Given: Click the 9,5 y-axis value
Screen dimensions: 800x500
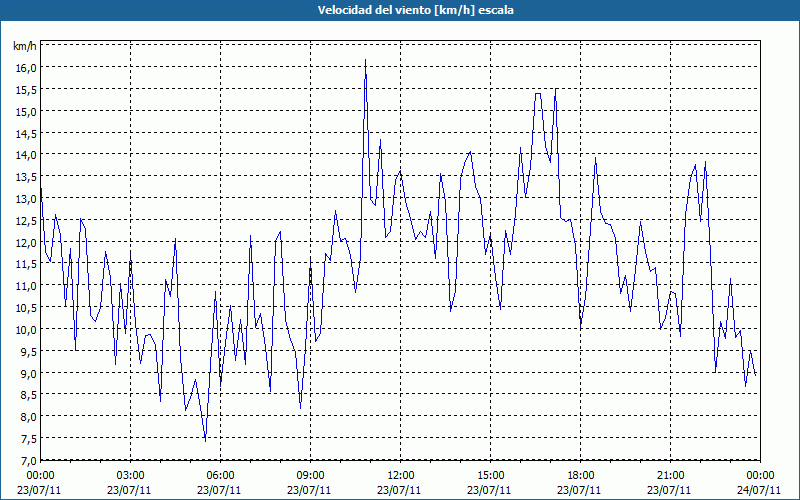Looking at the screenshot, I should (27, 352).
